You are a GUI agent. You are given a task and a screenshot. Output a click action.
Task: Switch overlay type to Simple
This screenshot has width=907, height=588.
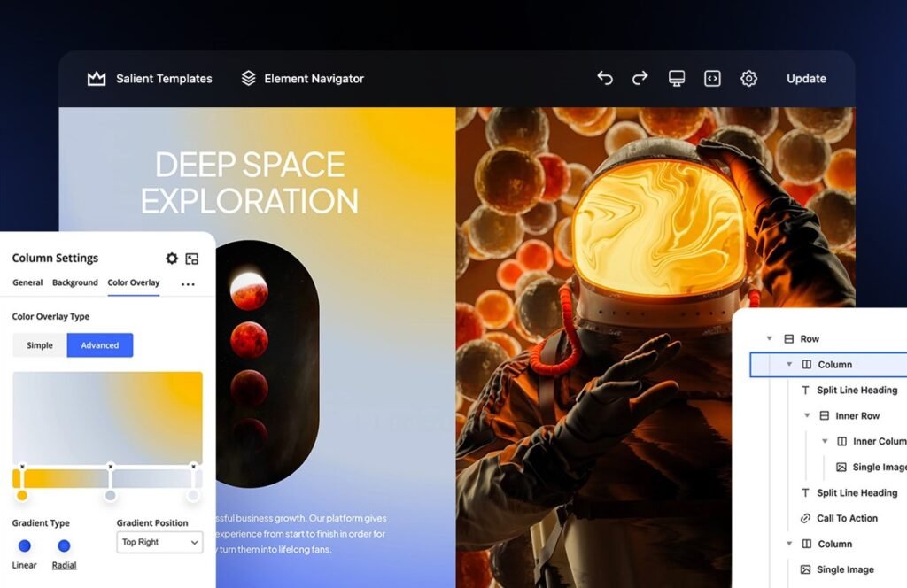pos(40,345)
